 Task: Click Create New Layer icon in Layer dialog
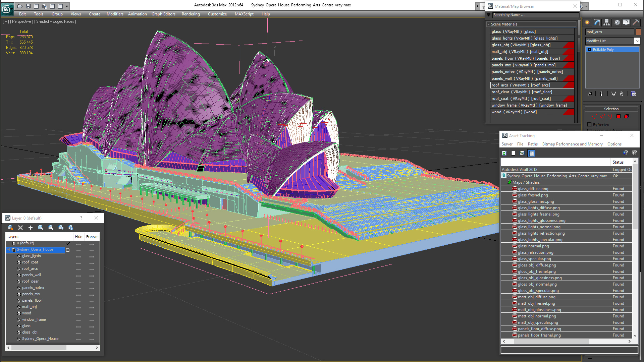pos(10,228)
